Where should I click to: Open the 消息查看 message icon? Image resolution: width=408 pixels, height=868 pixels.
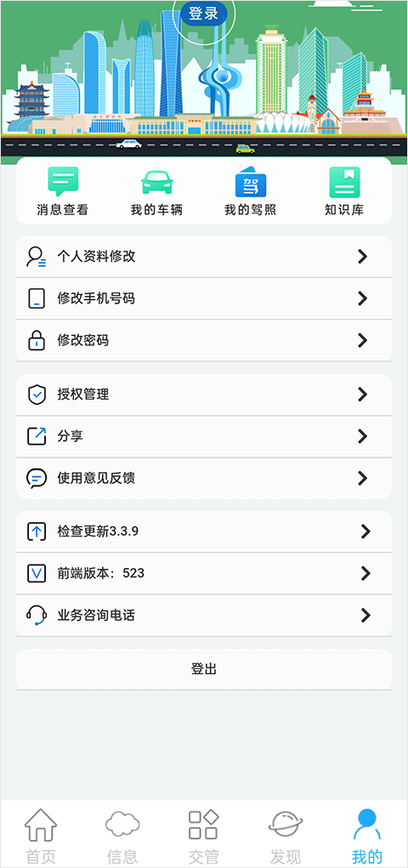click(63, 182)
